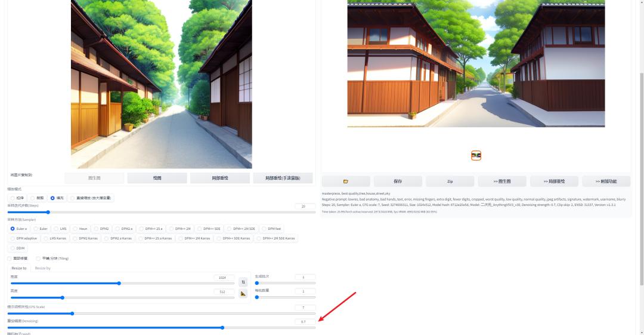644x335 pixels.
Task: Send result with >> 附加功能 button
Action: click(x=606, y=181)
